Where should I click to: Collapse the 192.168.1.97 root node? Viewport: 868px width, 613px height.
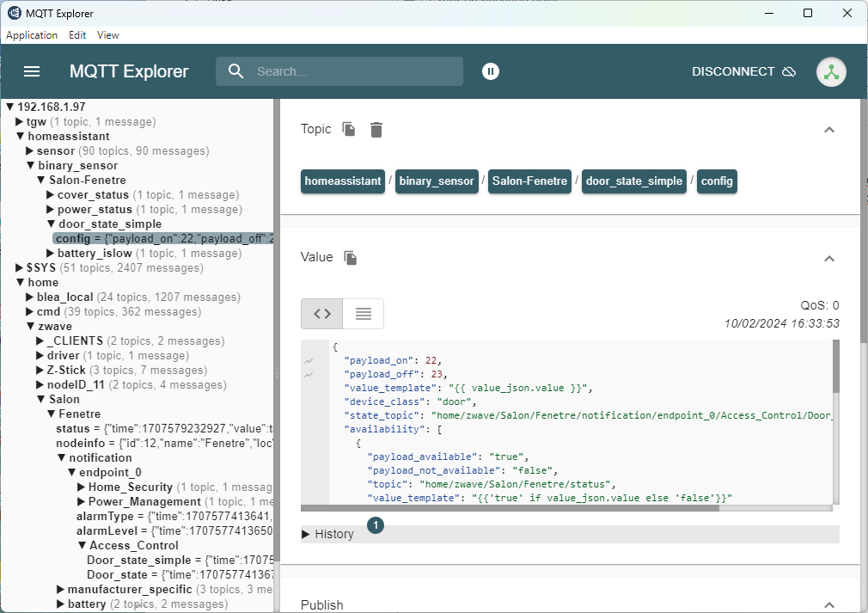click(10, 107)
